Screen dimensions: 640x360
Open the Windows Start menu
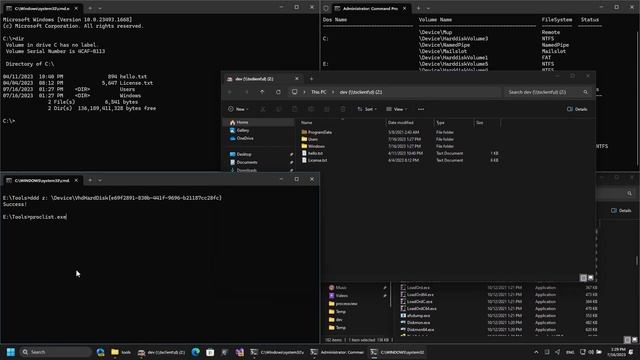click(x=11, y=352)
